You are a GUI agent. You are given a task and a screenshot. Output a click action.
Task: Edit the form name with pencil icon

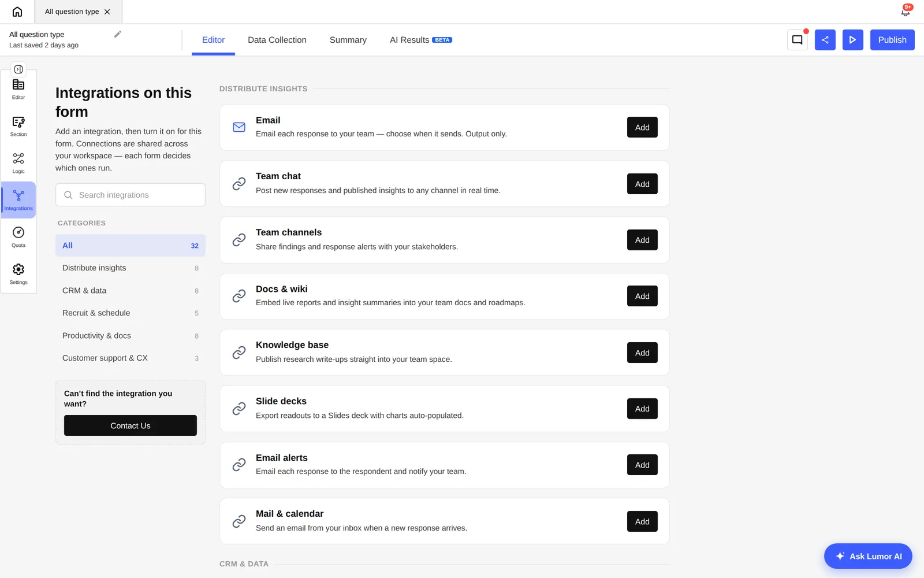(x=118, y=34)
